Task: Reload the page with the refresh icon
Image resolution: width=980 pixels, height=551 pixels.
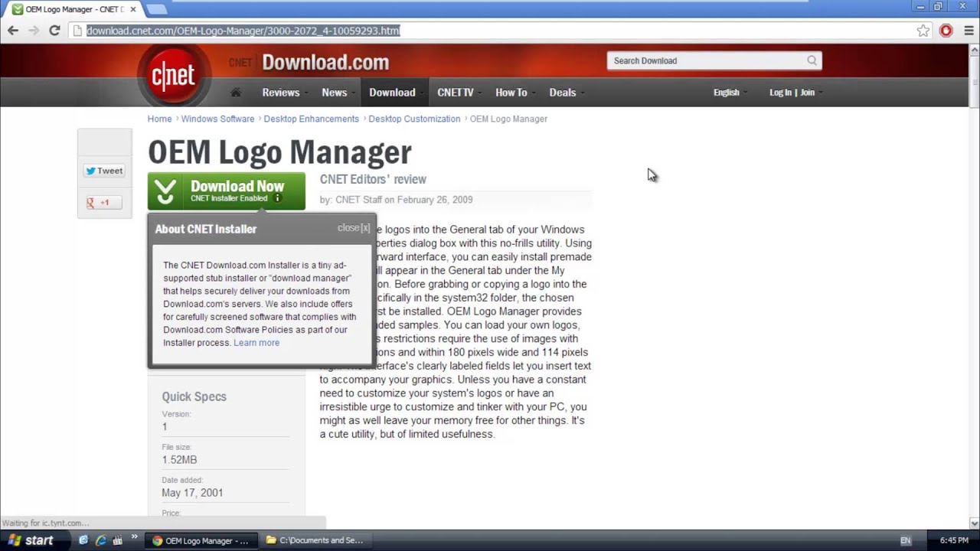Action: tap(54, 31)
